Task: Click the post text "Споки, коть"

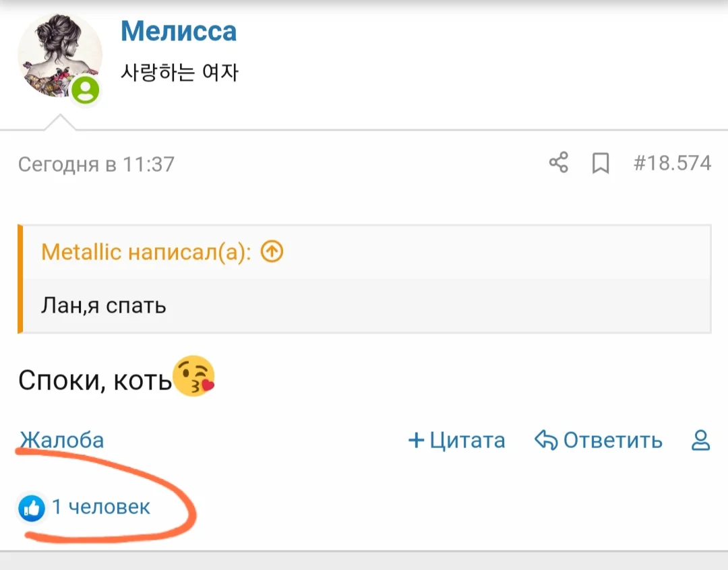Action: tap(94, 381)
